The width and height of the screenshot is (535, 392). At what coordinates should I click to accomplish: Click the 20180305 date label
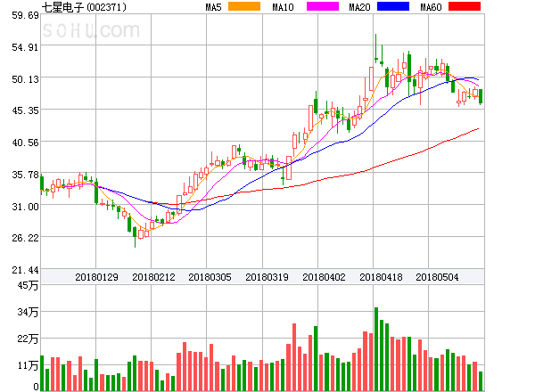coord(210,277)
